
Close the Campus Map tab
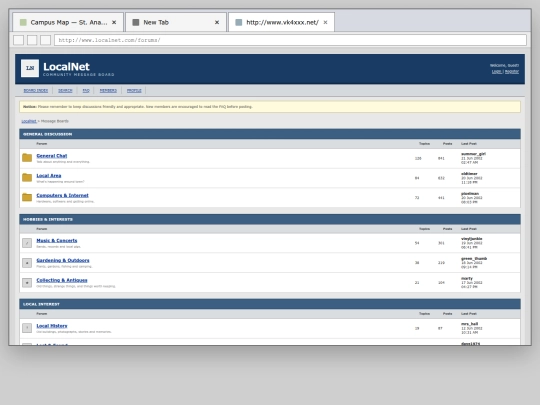coord(114,22)
